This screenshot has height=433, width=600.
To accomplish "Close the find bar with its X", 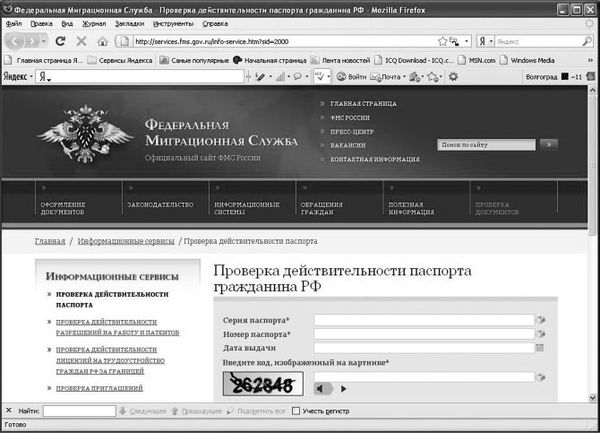I will [9, 411].
